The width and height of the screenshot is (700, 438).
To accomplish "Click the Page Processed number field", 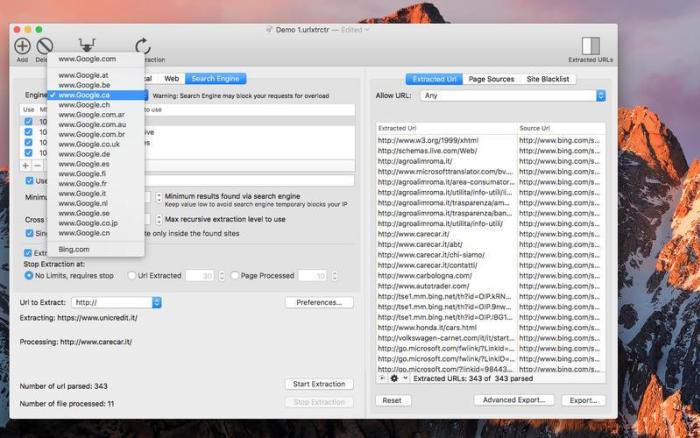I will click(x=313, y=276).
